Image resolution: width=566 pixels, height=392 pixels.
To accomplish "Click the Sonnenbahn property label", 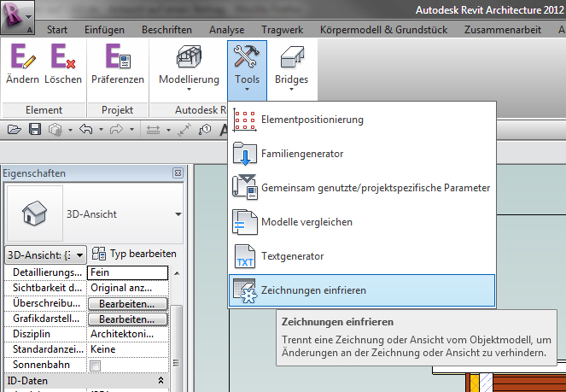I will [x=41, y=365].
